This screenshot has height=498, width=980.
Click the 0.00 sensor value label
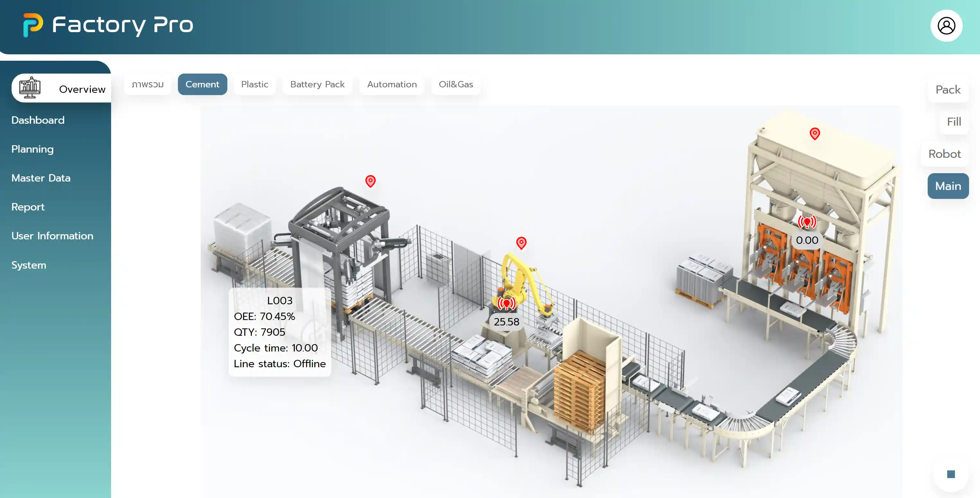807,240
